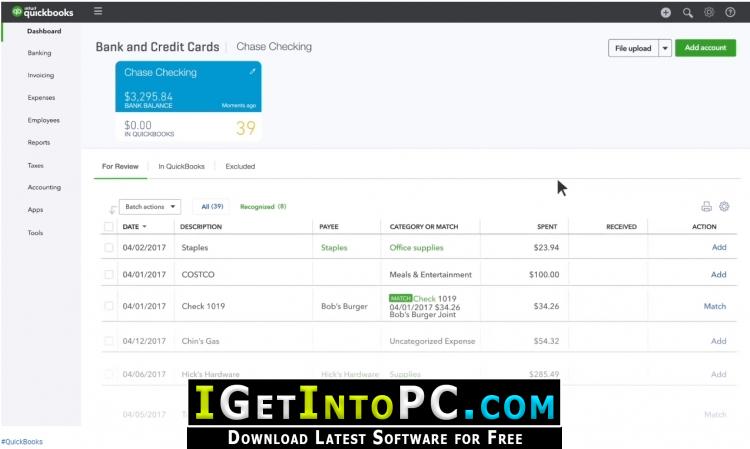Click the print icon above the table
Viewport: 750px width, 449px height.
[x=706, y=207]
